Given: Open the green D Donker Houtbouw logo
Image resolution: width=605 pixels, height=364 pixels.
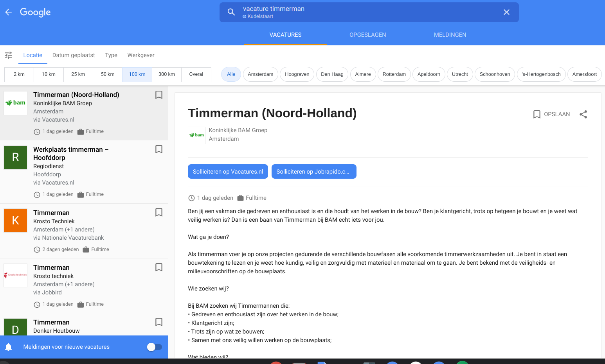Looking at the screenshot, I should [x=15, y=327].
